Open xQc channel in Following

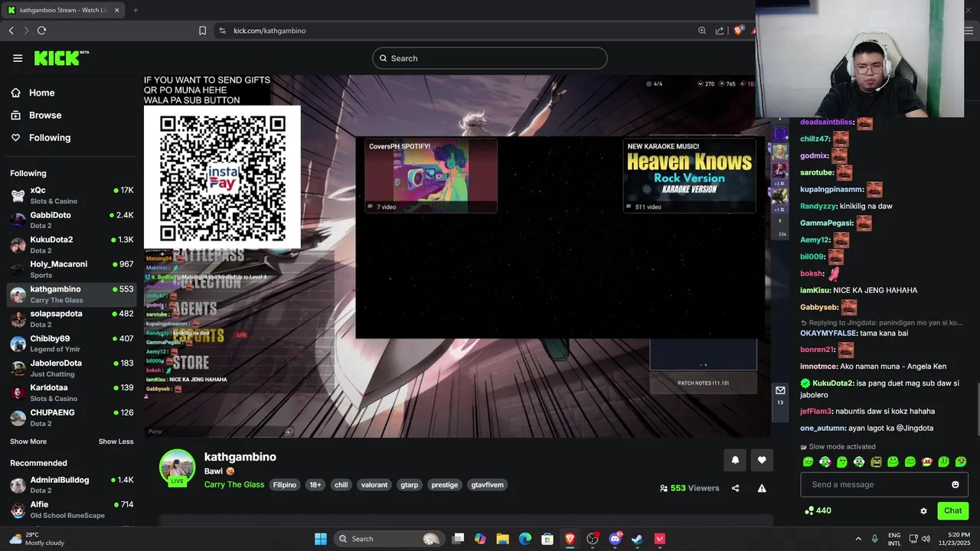[72, 195]
